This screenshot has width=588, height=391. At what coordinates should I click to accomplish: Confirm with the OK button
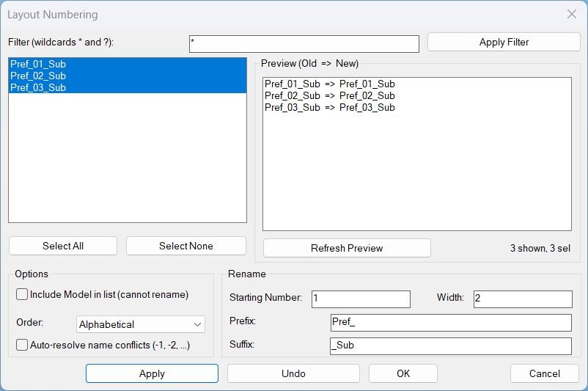click(x=403, y=373)
